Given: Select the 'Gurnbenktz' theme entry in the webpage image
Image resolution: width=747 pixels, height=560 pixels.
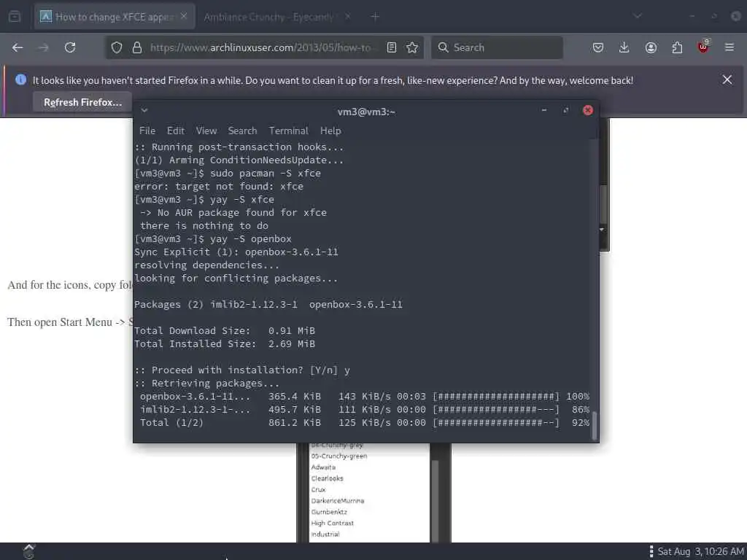Looking at the screenshot, I should pyautogui.click(x=329, y=512).
